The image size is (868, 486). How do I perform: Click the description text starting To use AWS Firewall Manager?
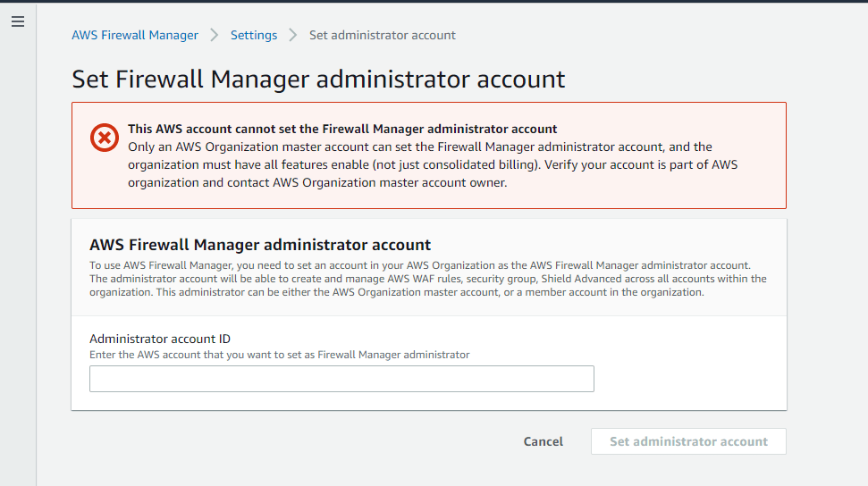tap(428, 279)
